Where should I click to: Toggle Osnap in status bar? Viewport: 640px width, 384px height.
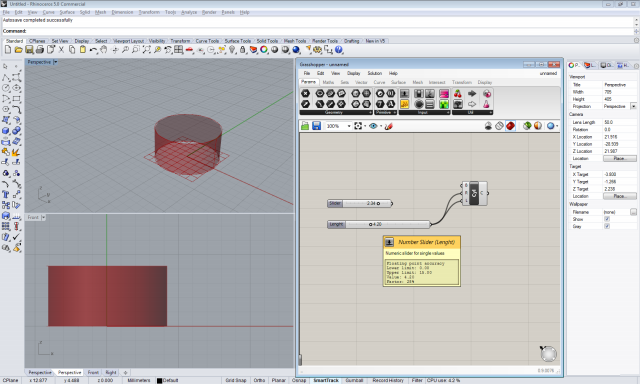click(x=299, y=380)
